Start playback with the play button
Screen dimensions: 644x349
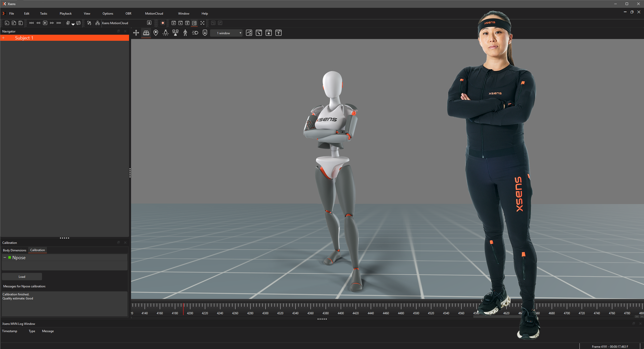coord(45,23)
